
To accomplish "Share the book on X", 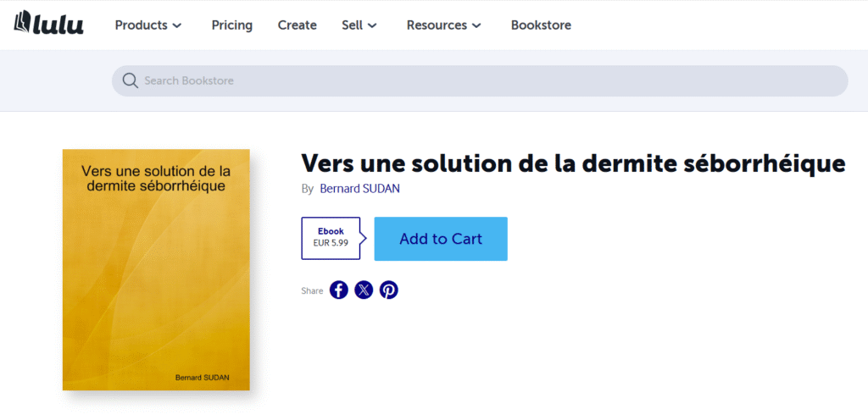I will [x=364, y=290].
